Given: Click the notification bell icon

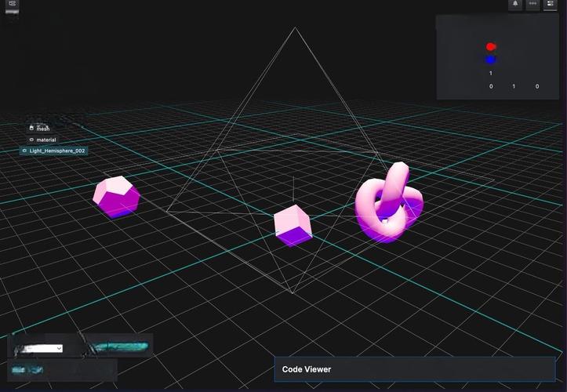Looking at the screenshot, I should [x=515, y=4].
